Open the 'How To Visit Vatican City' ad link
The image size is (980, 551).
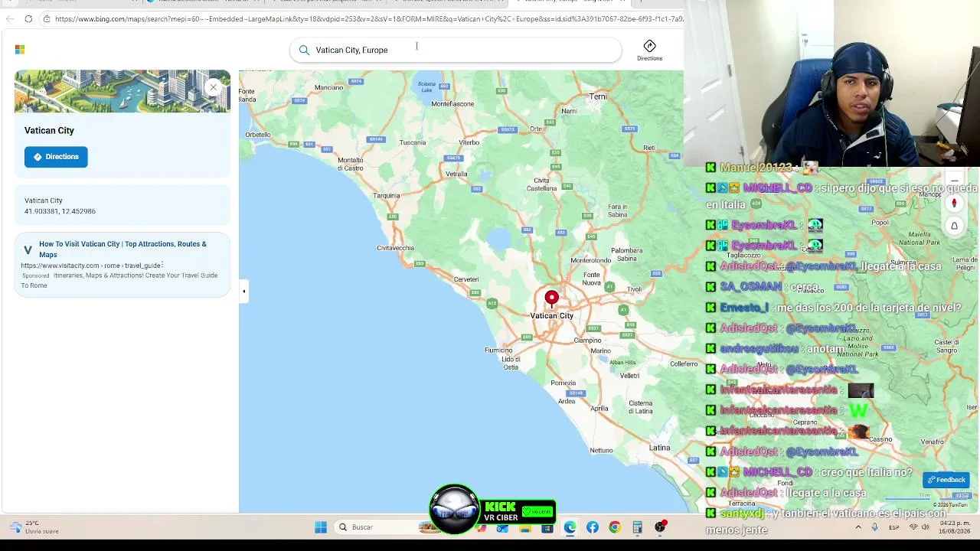pyautogui.click(x=122, y=249)
